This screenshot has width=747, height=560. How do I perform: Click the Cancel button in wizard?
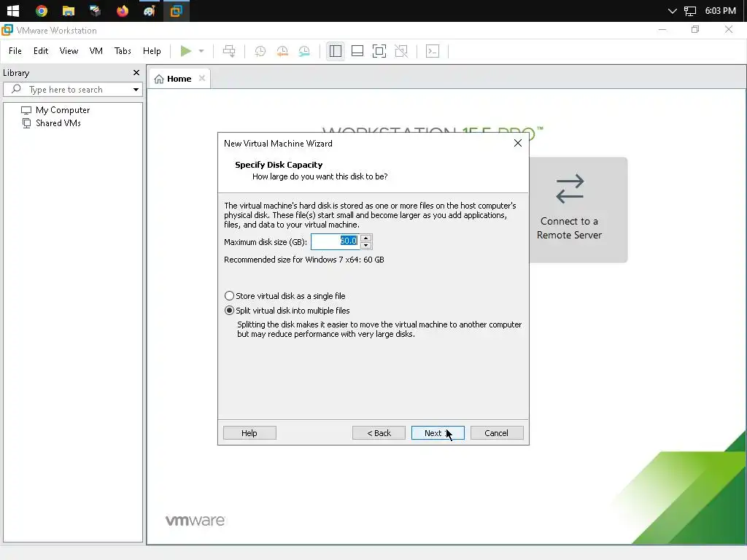pyautogui.click(x=496, y=433)
